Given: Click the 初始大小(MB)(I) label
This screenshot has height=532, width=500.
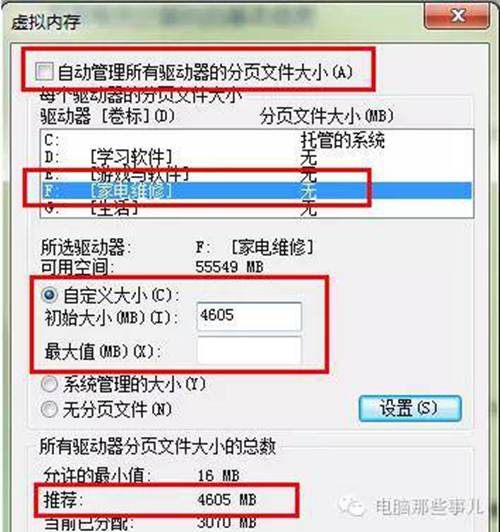Looking at the screenshot, I should coord(111,318).
